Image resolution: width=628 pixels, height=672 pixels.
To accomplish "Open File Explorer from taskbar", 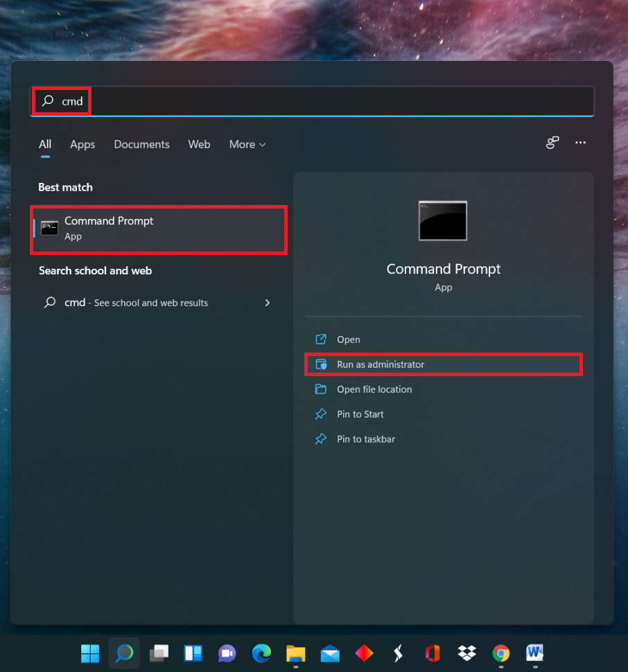I will tap(296, 653).
